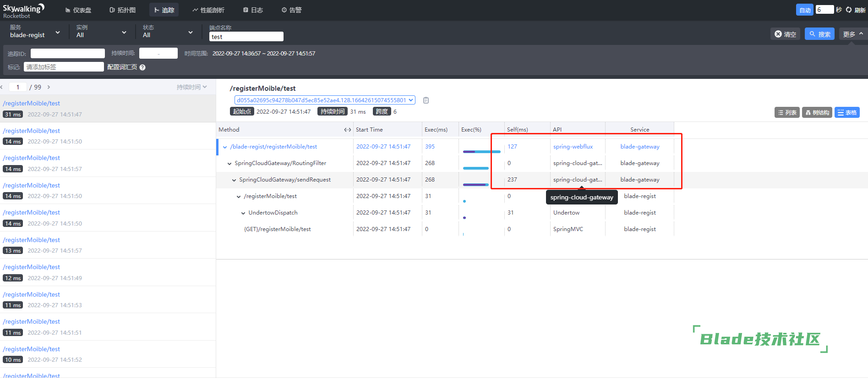868x381 pixels.
Task: Select the {GET}/registerMoible/test span
Action: [x=277, y=229]
